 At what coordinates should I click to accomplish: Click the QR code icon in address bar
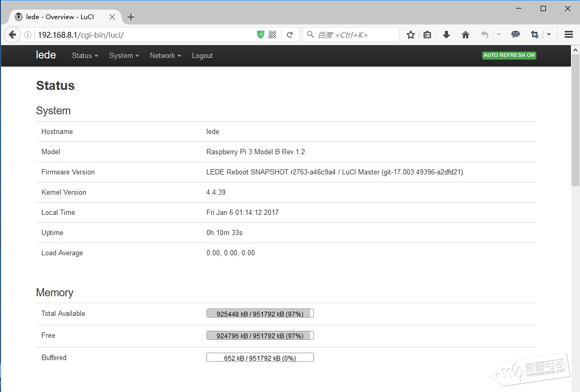click(x=272, y=35)
